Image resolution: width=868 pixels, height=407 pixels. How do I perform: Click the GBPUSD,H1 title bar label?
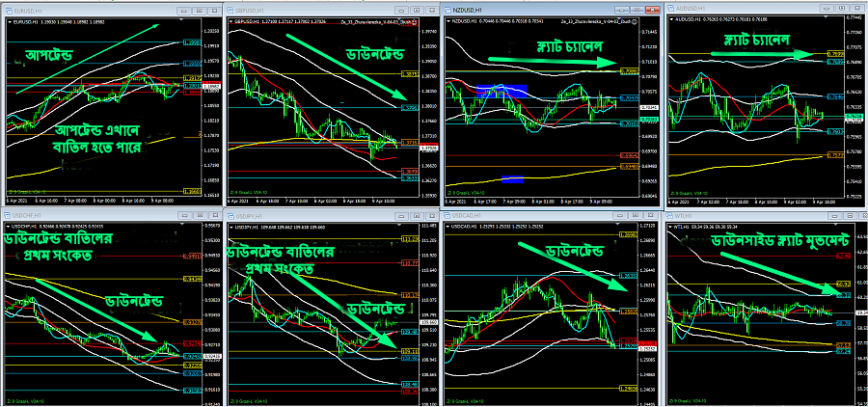[x=249, y=11]
